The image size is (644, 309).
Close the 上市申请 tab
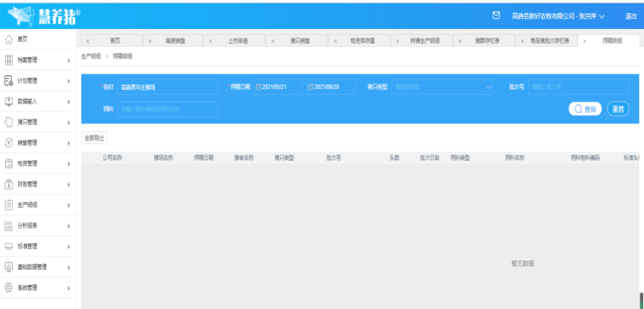click(x=211, y=41)
